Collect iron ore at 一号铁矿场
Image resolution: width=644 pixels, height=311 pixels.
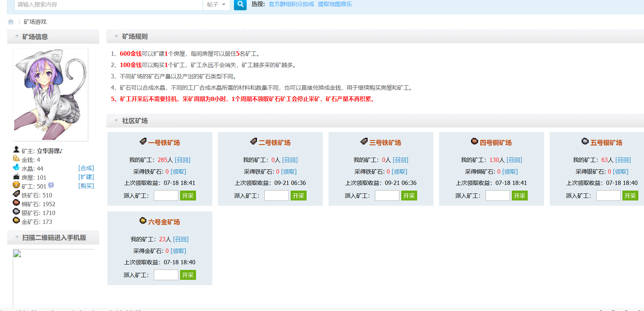coord(178,172)
